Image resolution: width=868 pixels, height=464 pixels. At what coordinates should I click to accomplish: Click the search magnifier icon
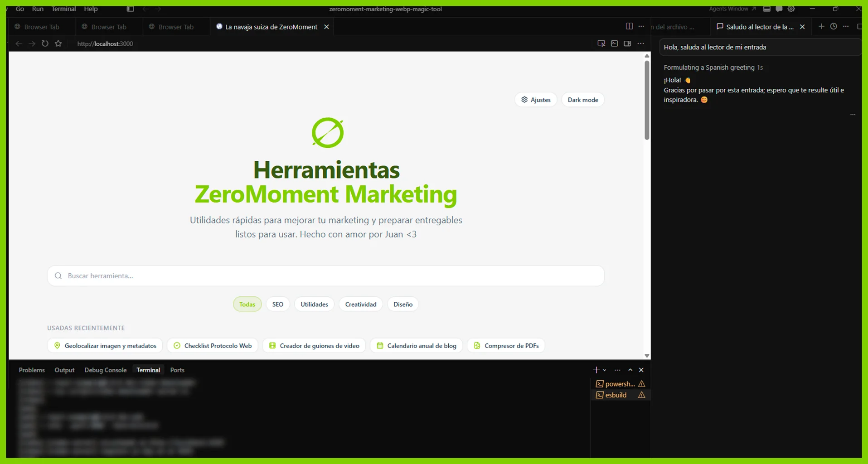point(58,275)
